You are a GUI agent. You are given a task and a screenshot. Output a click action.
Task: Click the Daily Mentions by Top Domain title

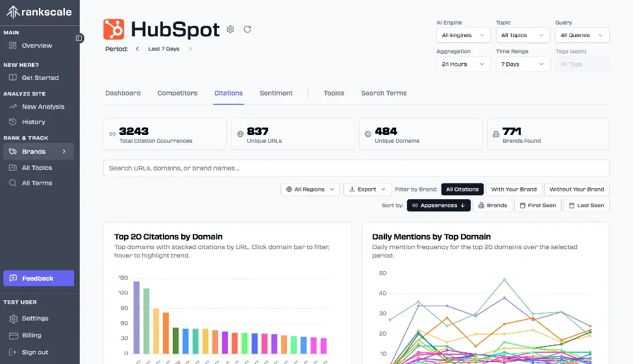coord(432,237)
